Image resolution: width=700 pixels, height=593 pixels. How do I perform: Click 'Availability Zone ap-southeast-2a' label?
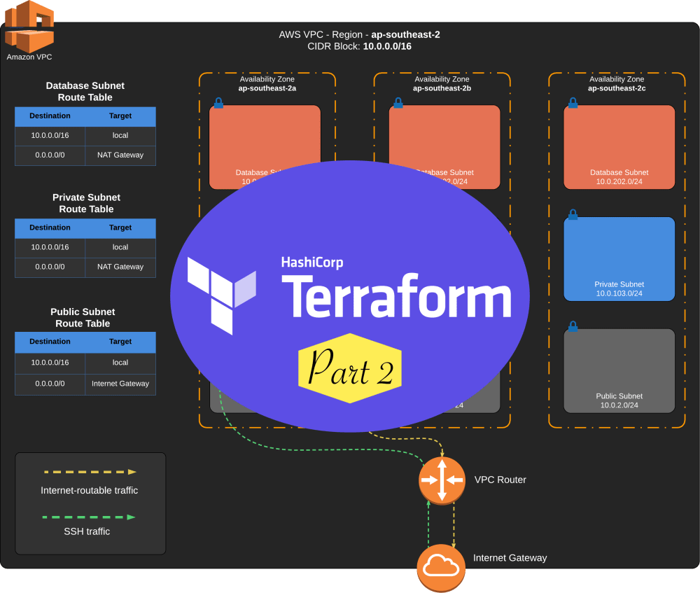(267, 83)
